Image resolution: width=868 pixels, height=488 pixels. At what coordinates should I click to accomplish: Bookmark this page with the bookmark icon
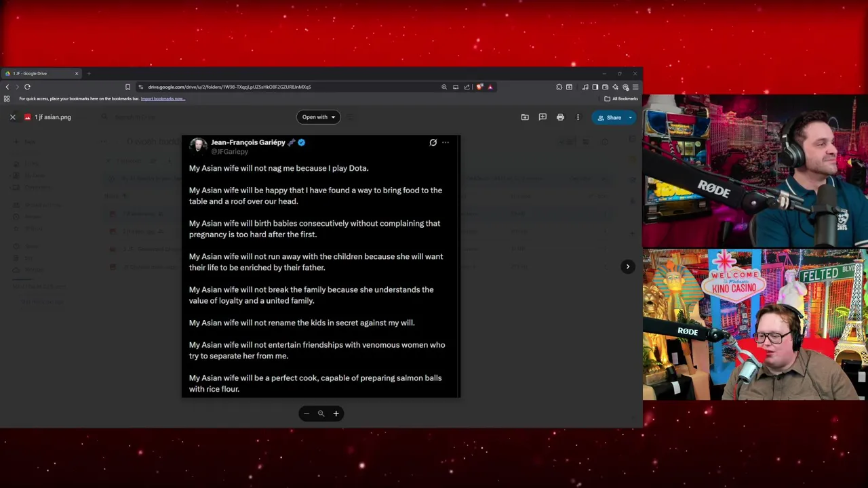(x=127, y=87)
